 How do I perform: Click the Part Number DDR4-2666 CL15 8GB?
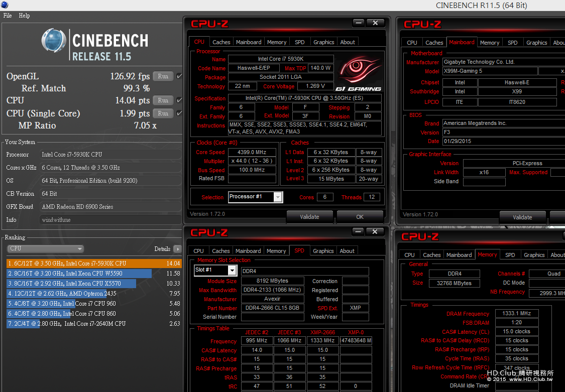pyautogui.click(x=272, y=308)
